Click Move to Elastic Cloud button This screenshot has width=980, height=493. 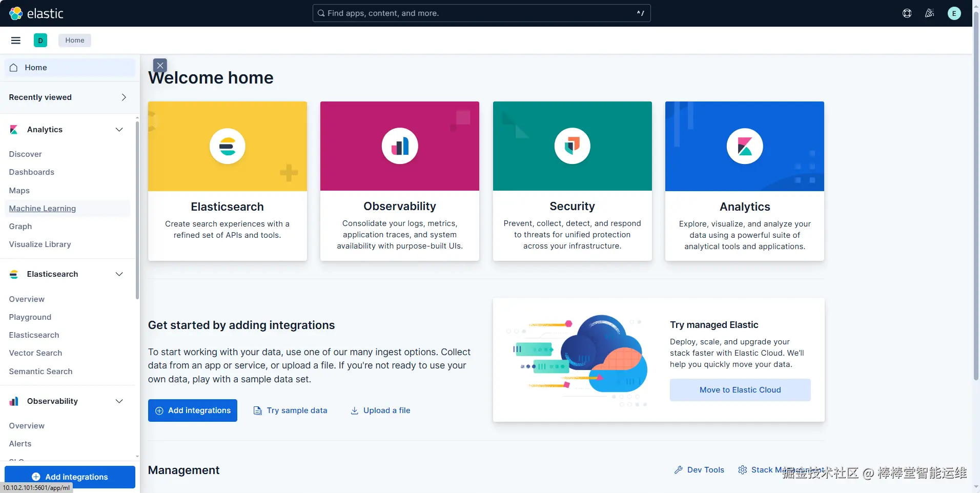[x=740, y=390]
